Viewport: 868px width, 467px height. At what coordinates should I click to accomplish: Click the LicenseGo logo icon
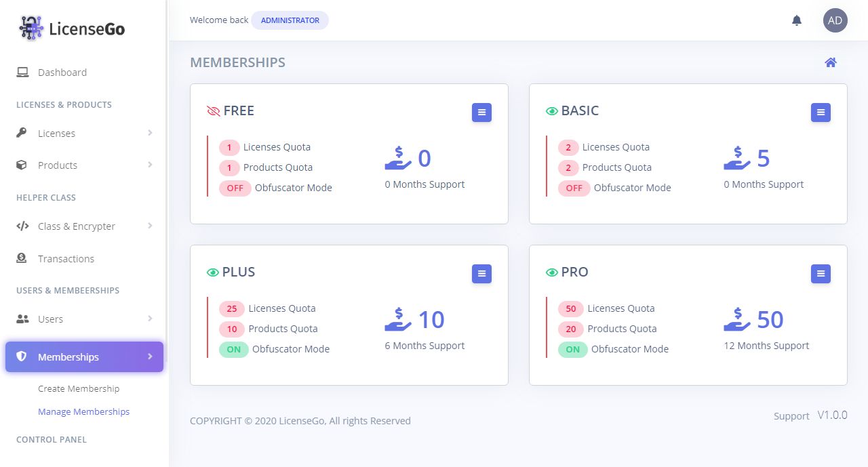(x=31, y=28)
